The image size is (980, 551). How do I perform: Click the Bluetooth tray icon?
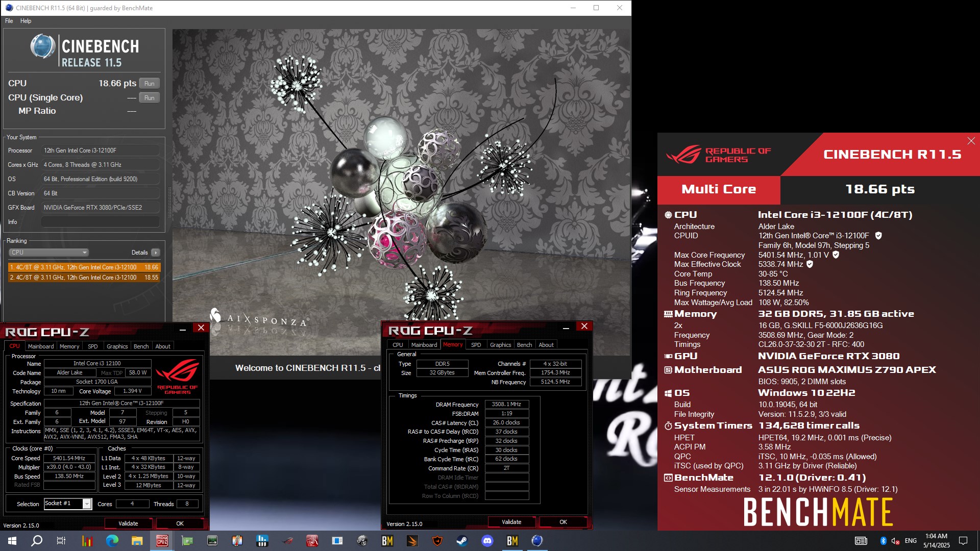(883, 541)
